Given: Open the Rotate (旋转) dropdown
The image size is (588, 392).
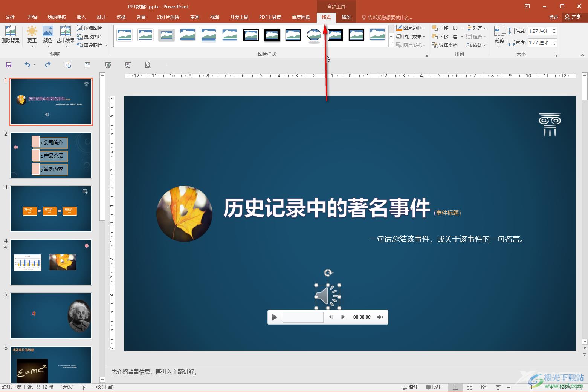Looking at the screenshot, I should [x=476, y=45].
